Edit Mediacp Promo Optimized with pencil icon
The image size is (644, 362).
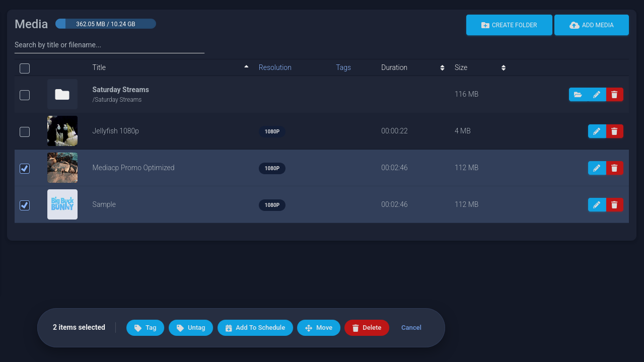coord(597,168)
